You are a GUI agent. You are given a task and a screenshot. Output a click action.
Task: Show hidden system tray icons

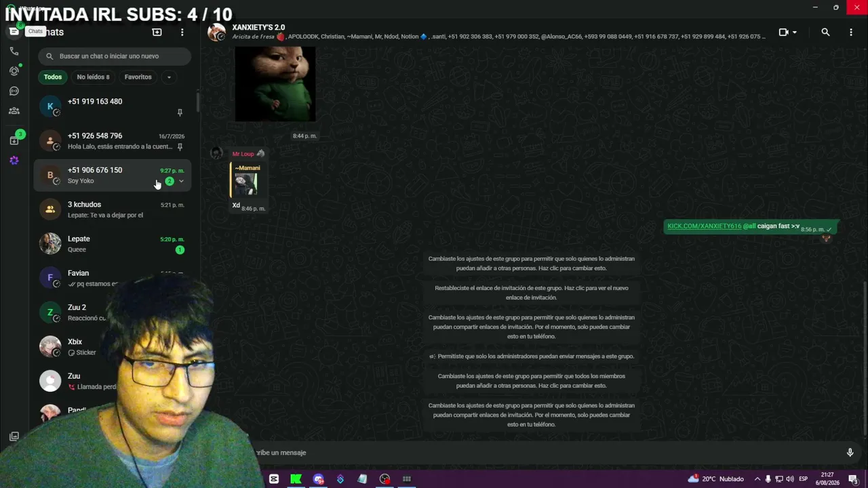click(757, 479)
